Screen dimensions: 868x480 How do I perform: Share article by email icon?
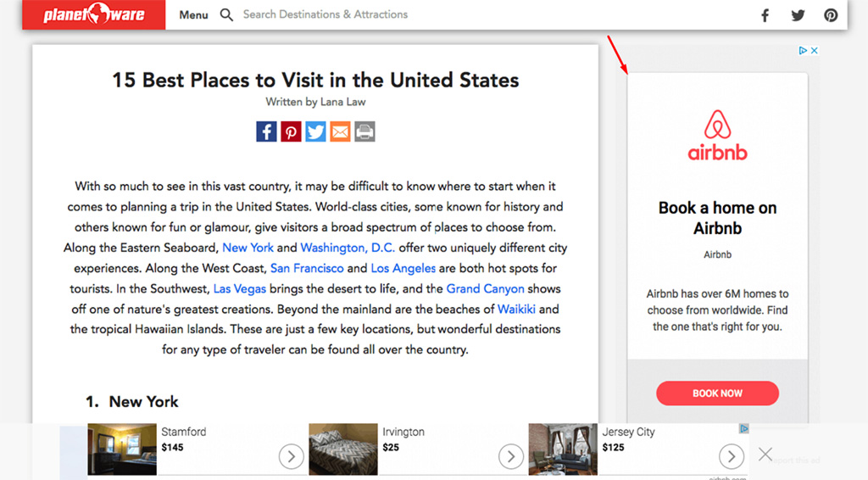[x=340, y=131]
